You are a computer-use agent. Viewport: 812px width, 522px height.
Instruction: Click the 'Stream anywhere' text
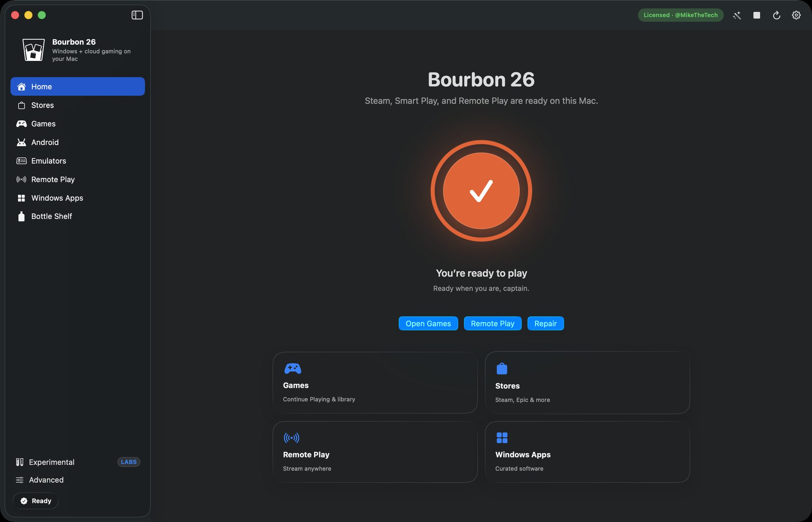(x=307, y=468)
